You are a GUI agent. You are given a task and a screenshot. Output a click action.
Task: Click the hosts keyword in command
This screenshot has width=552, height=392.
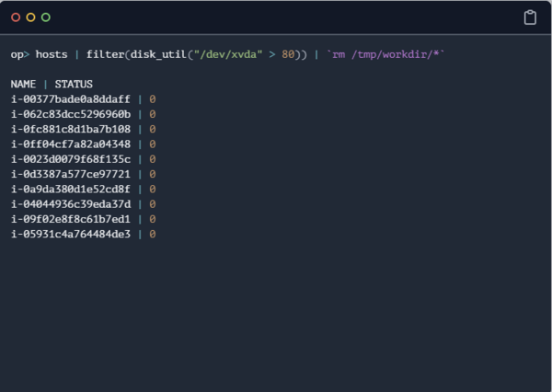tap(52, 54)
